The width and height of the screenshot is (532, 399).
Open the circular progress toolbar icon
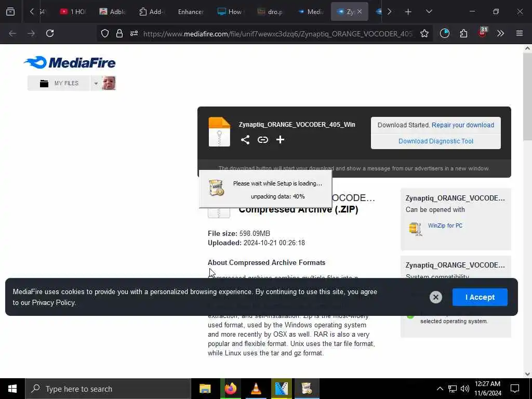pyautogui.click(x=445, y=33)
